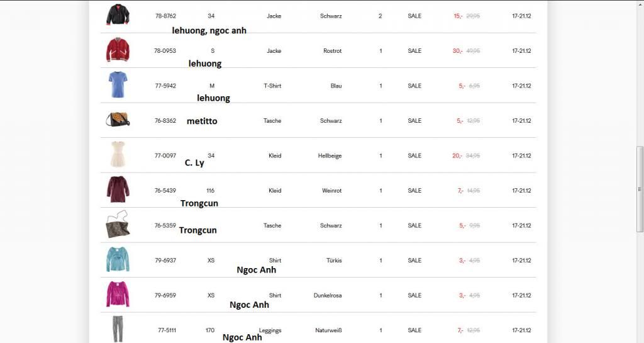Click the black jacket product thumbnail
644x343 pixels.
pyautogui.click(x=118, y=14)
